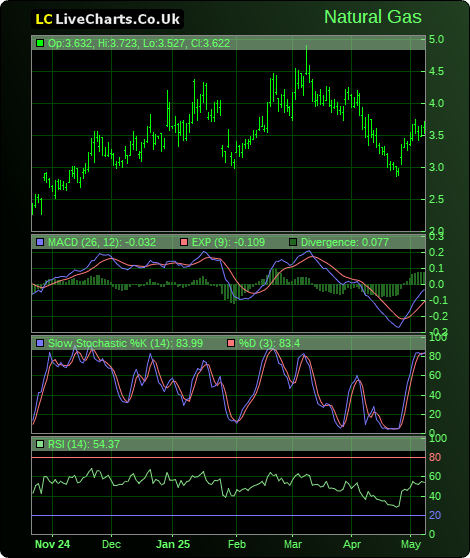The image size is (470, 558).
Task: Click the red EXP (9) legend square
Action: [x=184, y=242]
